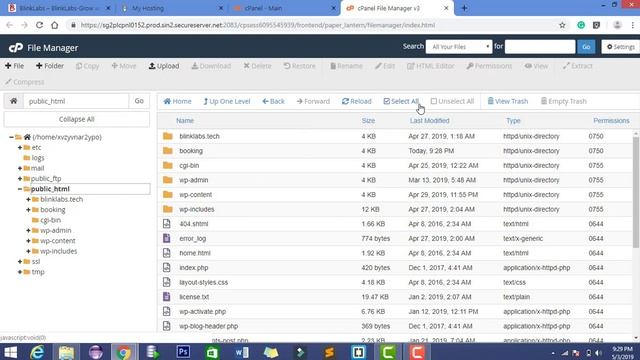Open Photoshop from the taskbar
Image resolution: width=640 pixels, height=360 pixels.
point(183,352)
